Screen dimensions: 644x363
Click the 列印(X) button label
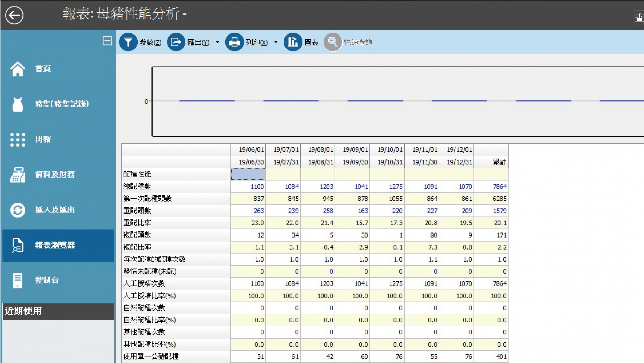(x=257, y=42)
